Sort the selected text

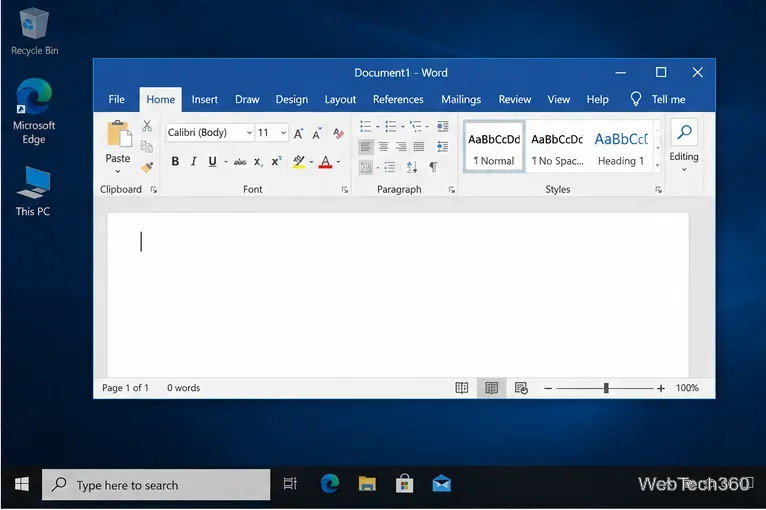pos(412,167)
